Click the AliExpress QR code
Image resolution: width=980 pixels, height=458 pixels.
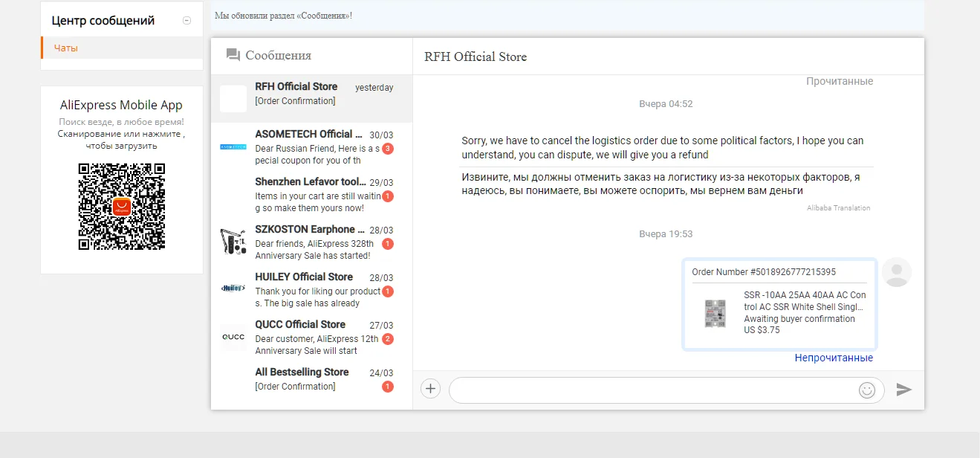tap(122, 207)
